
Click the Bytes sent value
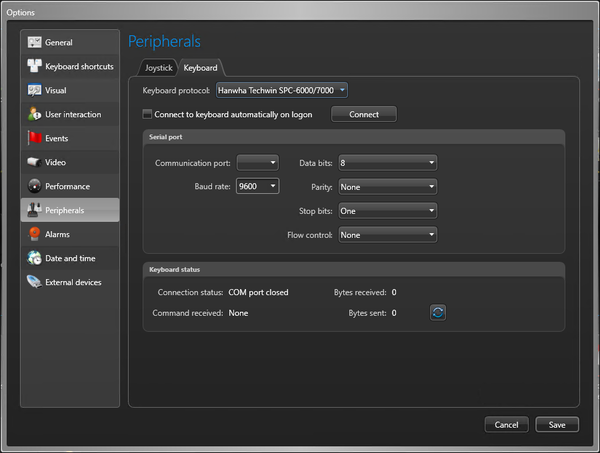(394, 313)
